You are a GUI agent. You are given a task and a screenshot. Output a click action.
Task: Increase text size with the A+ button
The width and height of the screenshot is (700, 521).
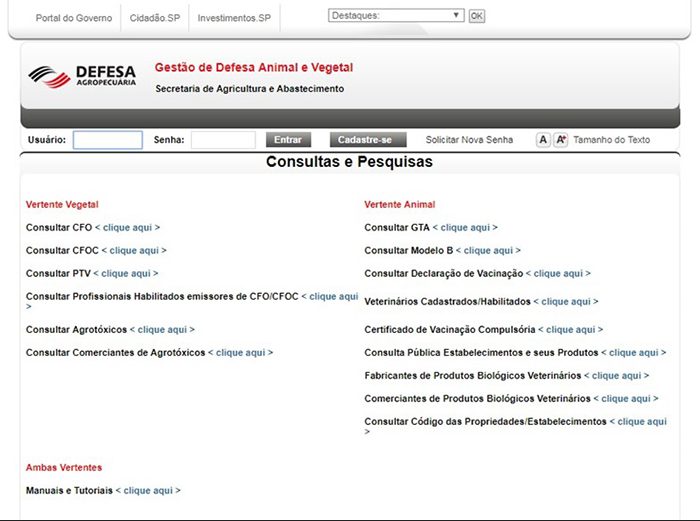point(561,140)
